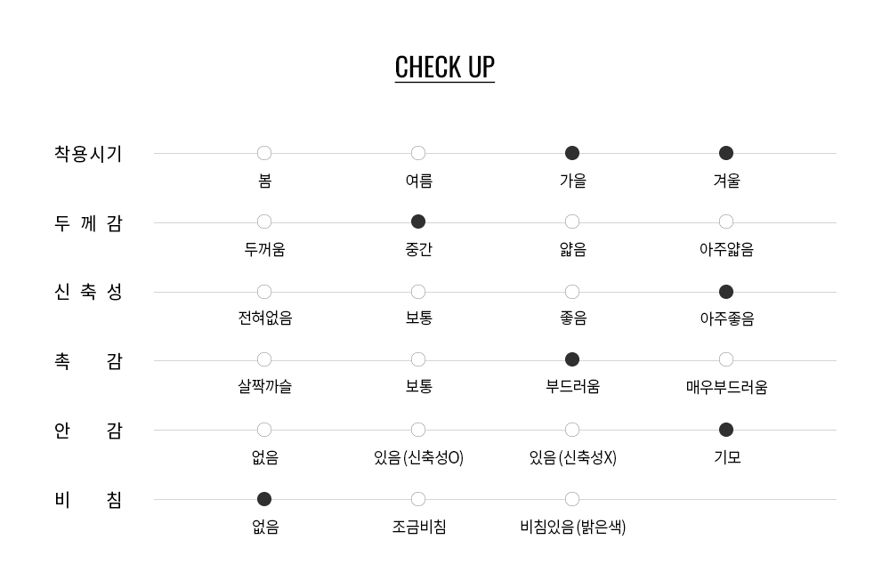This screenshot has height=588, width=890.
Task: Select the 살짝까슬 texture circle
Action: pos(264,360)
